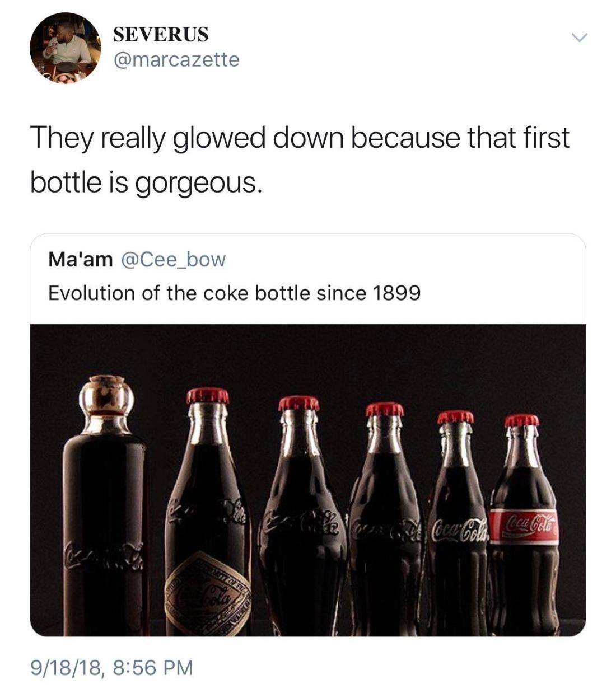Viewport: 616px width, 698px height.
Task: Open the 9/18/18, 8:56 PM timestamp
Action: tap(112, 667)
